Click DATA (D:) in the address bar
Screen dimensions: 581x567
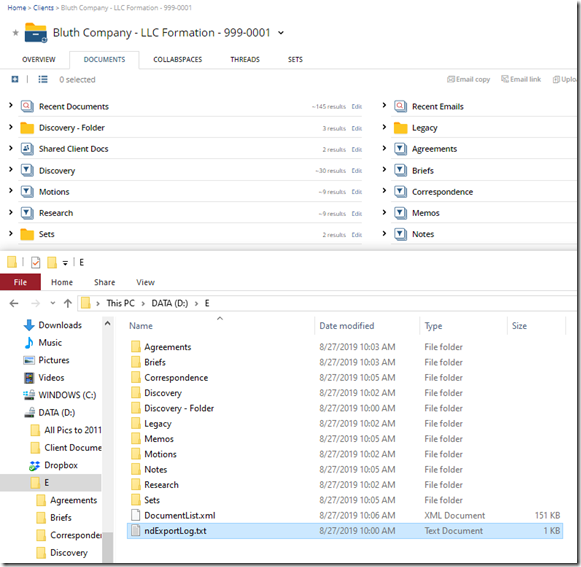coord(170,304)
